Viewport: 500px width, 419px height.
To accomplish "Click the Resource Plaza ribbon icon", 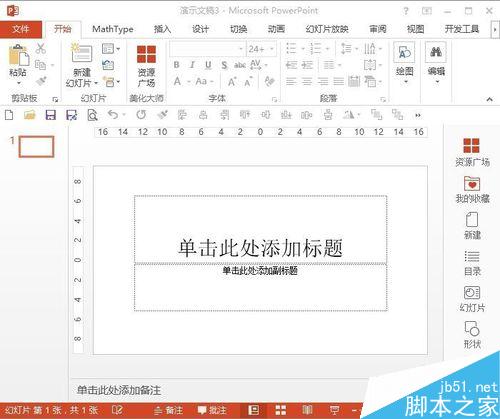I will click(146, 54).
